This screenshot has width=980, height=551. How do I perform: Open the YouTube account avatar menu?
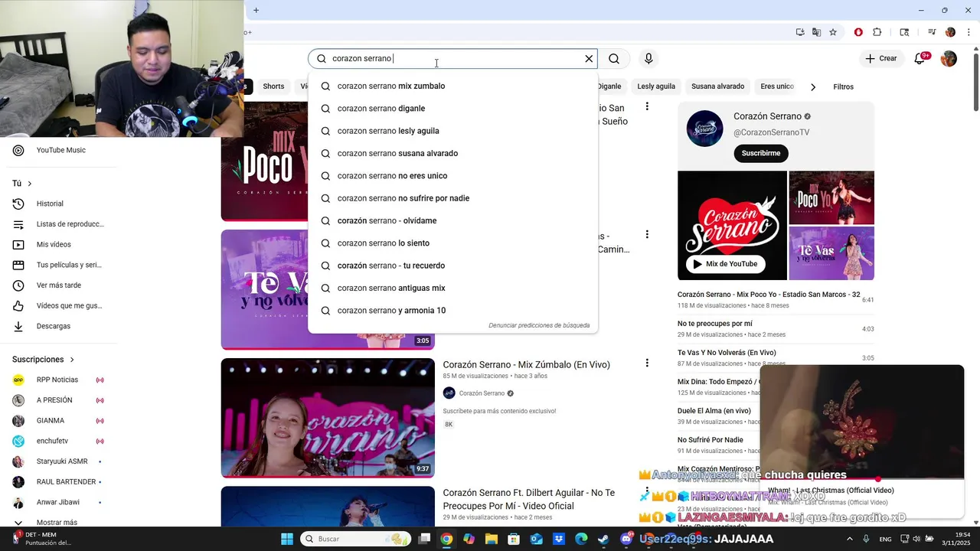(x=949, y=59)
